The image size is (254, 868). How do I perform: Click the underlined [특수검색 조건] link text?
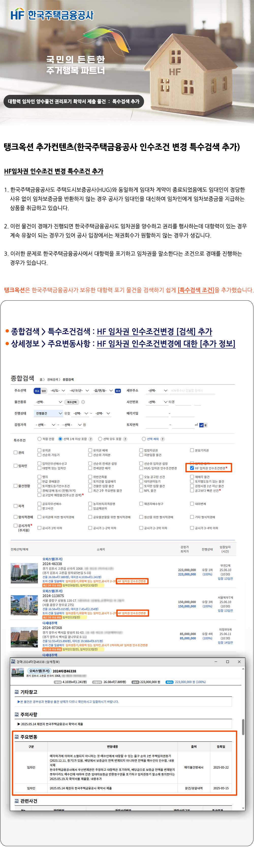tap(196, 290)
